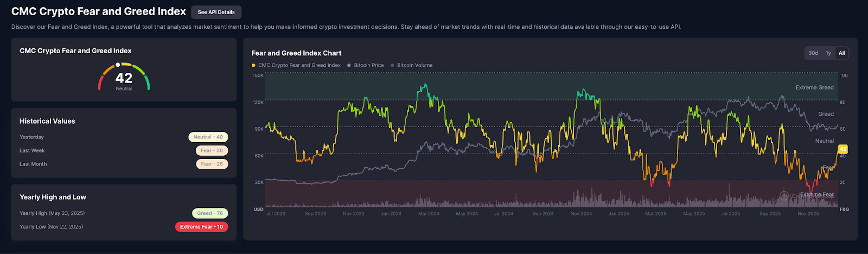The image size is (868, 254).
Task: Click the white gauge needle indicator dot
Action: [118, 65]
